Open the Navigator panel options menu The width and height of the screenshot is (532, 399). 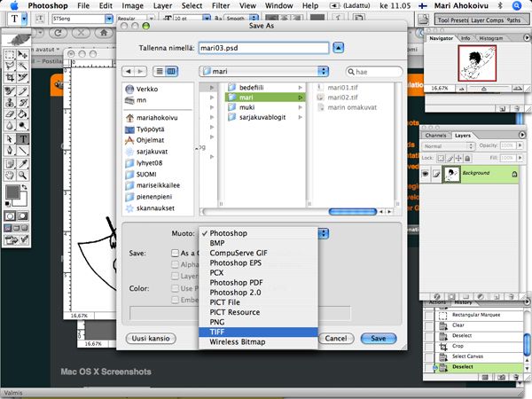click(526, 37)
